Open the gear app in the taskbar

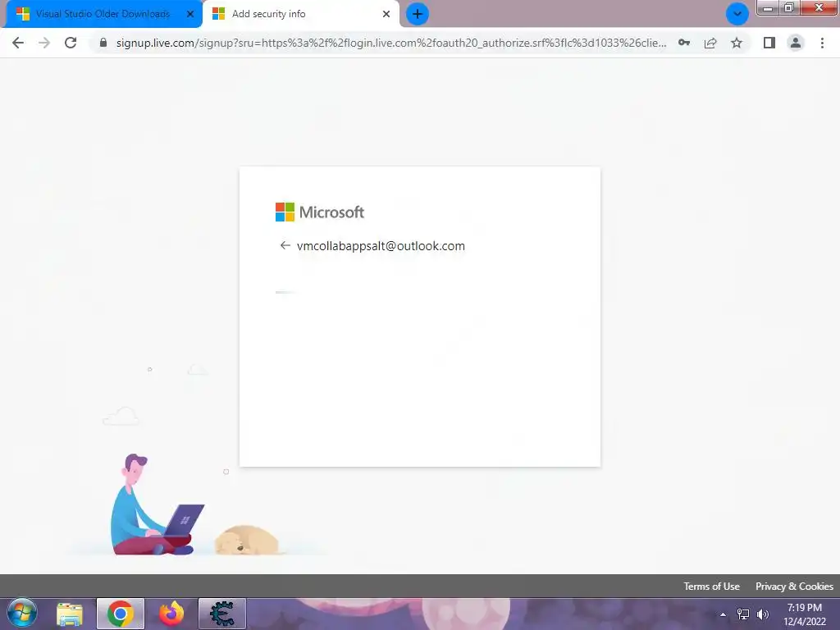coord(222,614)
